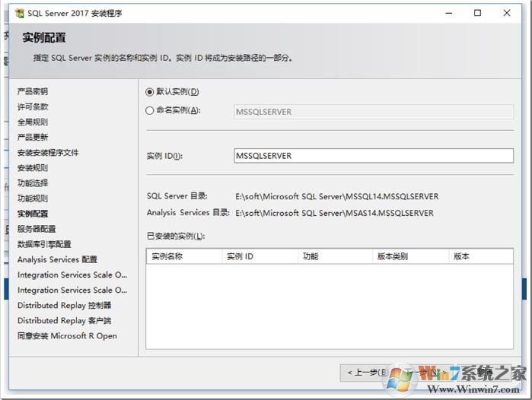Click 数据库引擎配置 in the step list
The image size is (532, 400).
pyautogui.click(x=44, y=244)
